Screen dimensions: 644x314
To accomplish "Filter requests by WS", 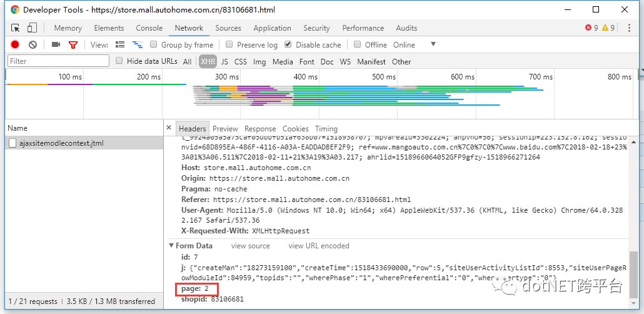I will 345,62.
